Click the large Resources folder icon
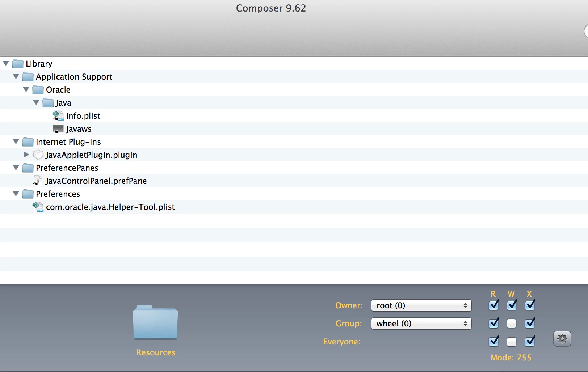The height and width of the screenshot is (372, 588). click(155, 322)
